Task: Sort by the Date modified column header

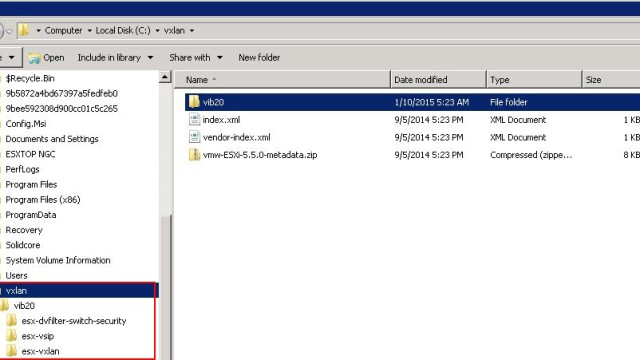Action: (438, 80)
